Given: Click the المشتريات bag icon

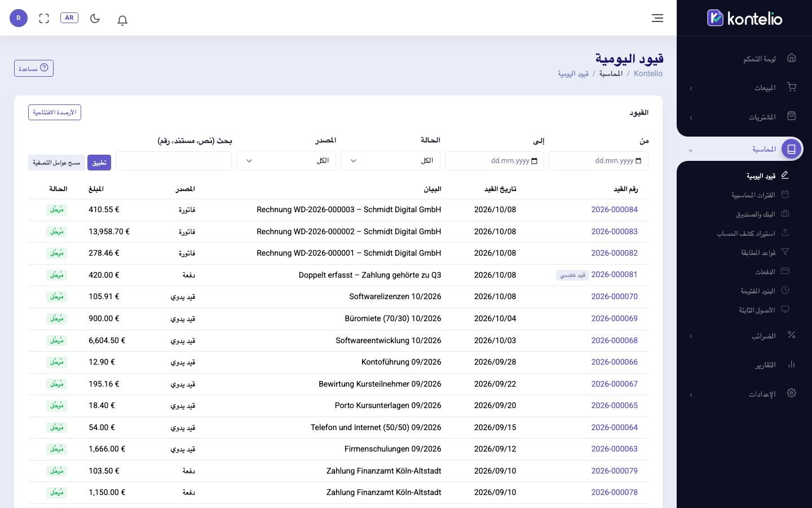Looking at the screenshot, I should (x=791, y=116).
